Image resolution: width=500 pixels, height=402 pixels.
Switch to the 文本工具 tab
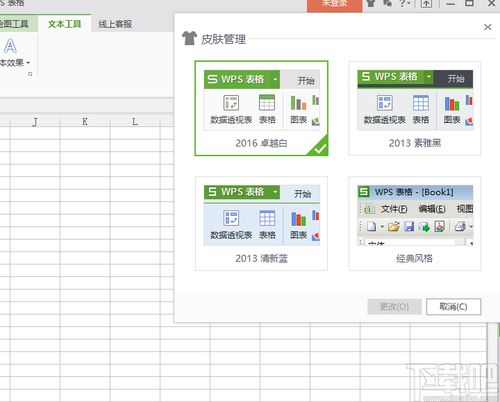click(64, 24)
